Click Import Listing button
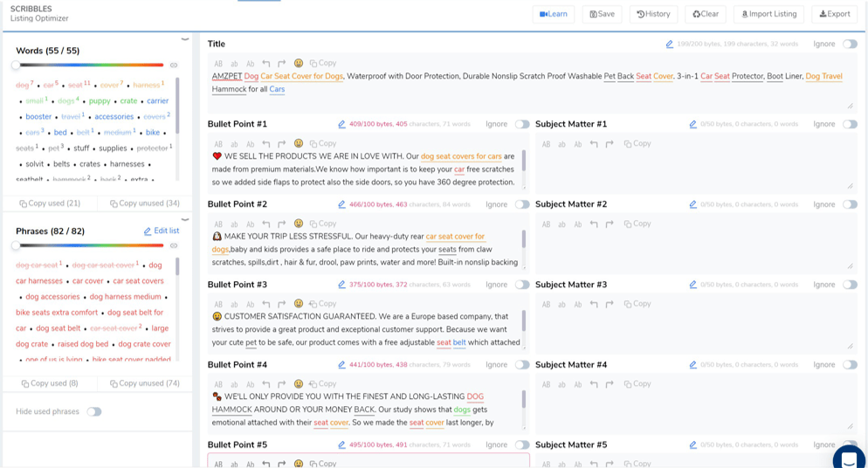 tap(769, 14)
